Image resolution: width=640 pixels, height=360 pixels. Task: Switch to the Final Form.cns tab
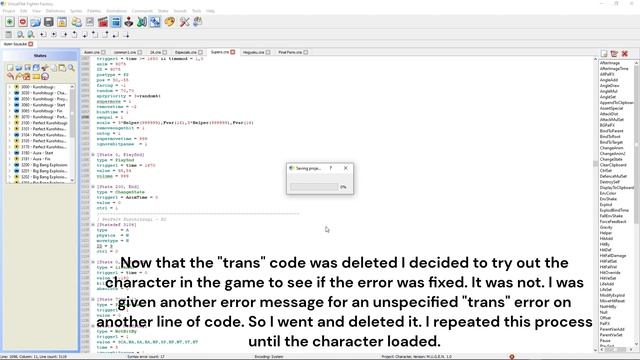pos(290,52)
